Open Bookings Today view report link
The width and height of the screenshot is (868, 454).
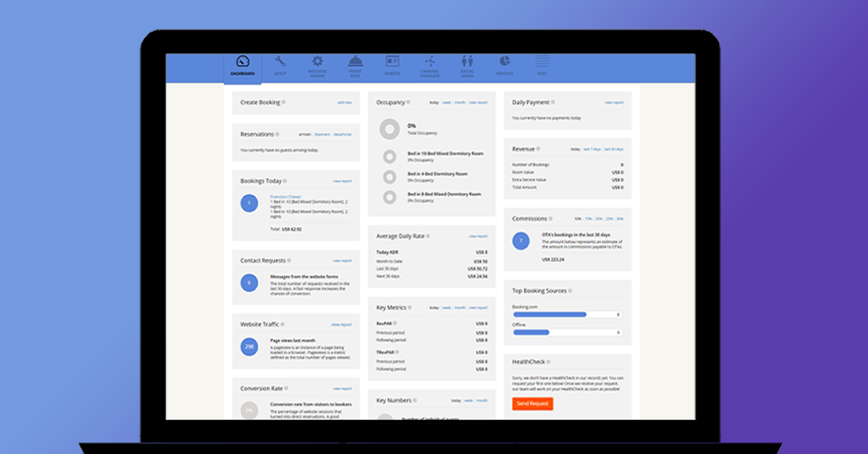point(342,181)
